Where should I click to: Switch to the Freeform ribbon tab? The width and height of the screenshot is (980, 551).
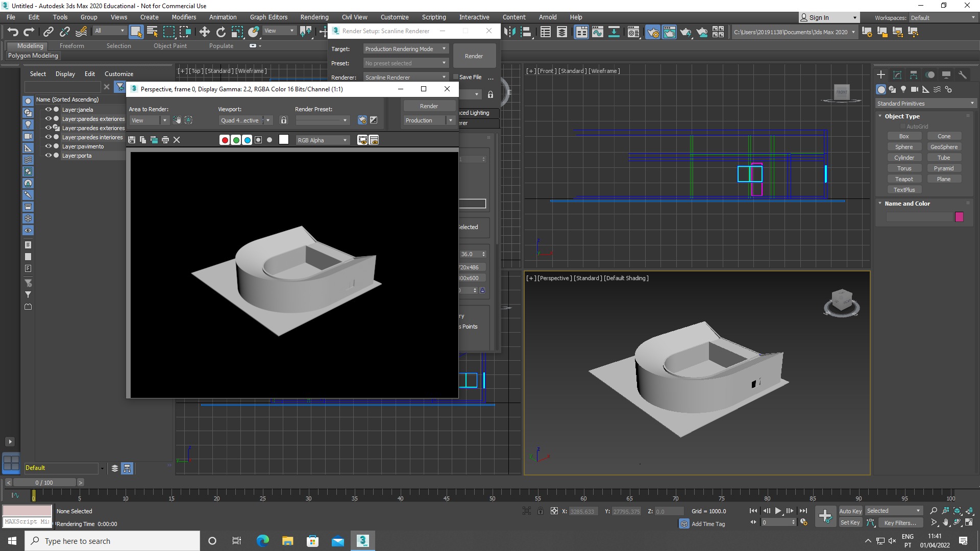(71, 46)
